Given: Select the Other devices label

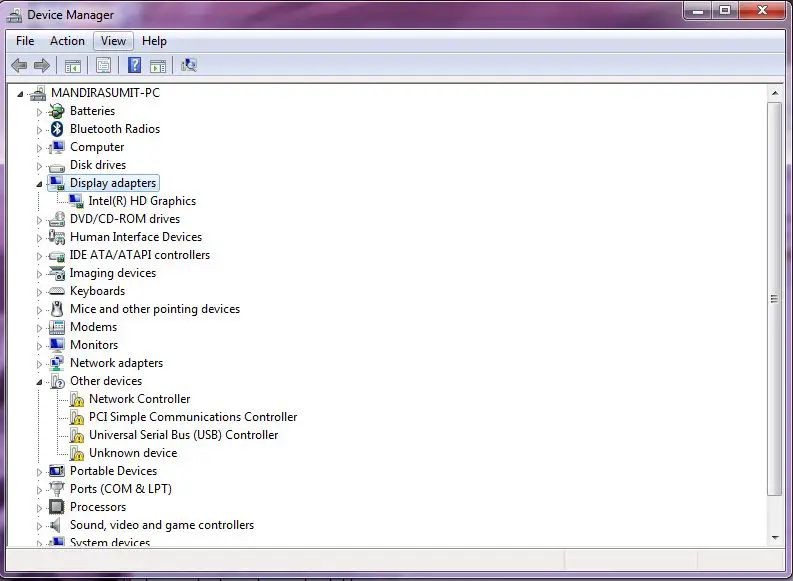Looking at the screenshot, I should tap(106, 381).
